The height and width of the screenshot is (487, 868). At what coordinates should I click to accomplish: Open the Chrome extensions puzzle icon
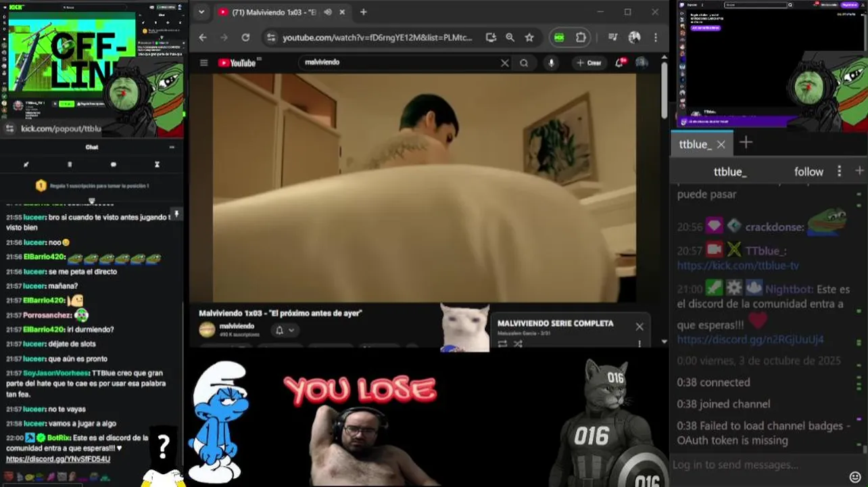point(581,38)
